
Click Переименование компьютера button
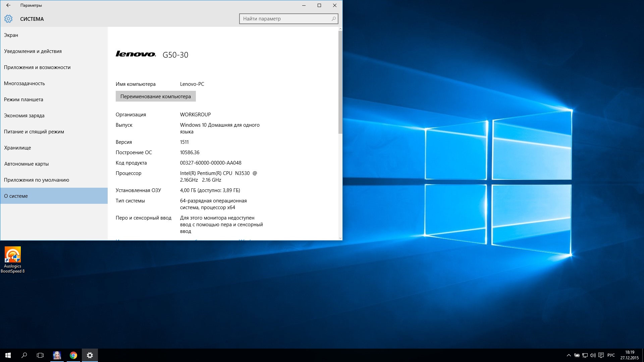[x=156, y=97]
